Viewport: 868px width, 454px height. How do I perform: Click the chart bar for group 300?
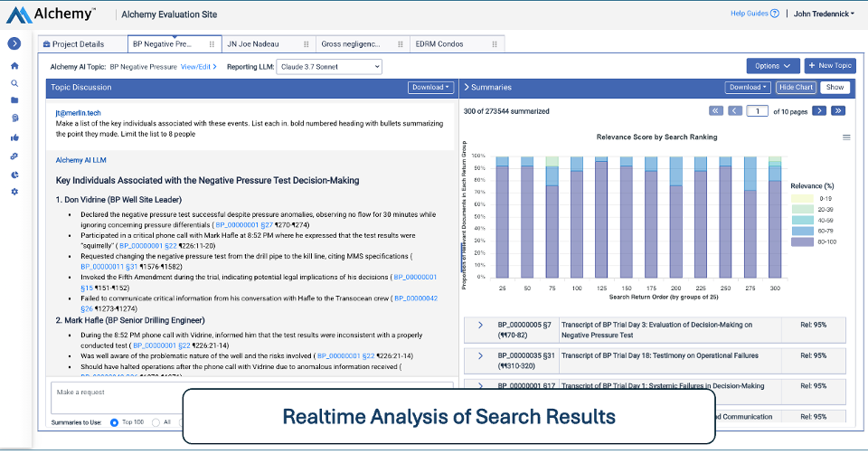click(775, 217)
